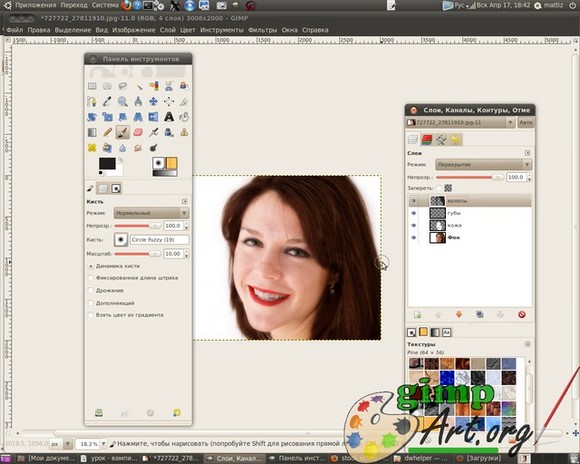580x464 pixels.
Task: Click the Авто button in layers dock
Action: 526,122
